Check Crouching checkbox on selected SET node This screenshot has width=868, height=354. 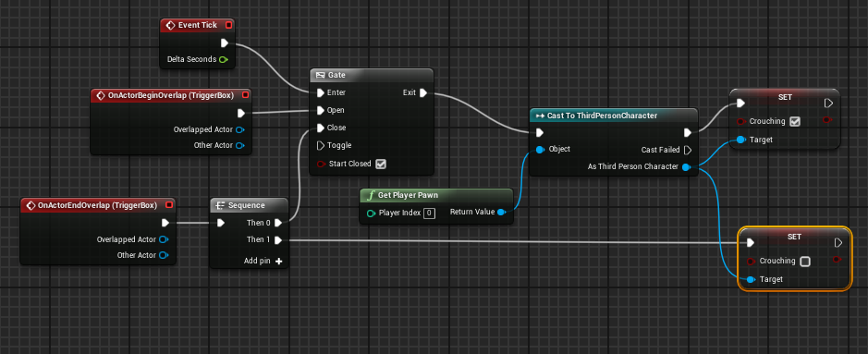click(x=805, y=261)
